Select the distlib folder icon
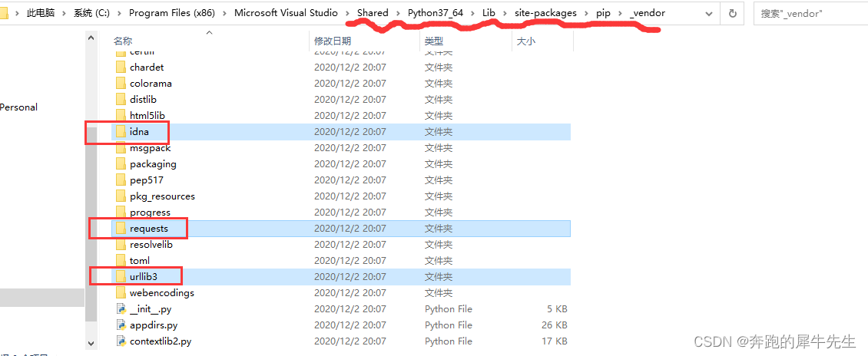This screenshot has width=868, height=356. [121, 100]
